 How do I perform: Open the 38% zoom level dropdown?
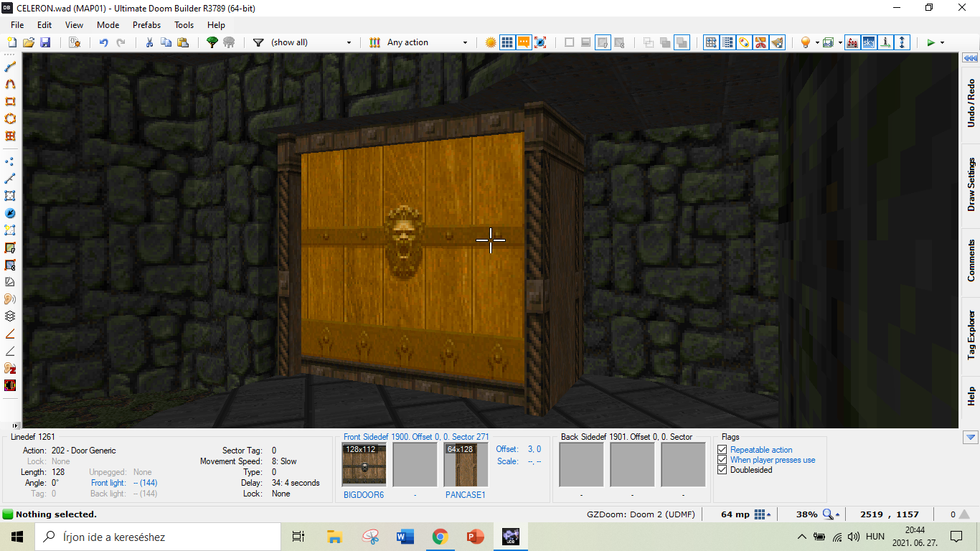(x=831, y=514)
